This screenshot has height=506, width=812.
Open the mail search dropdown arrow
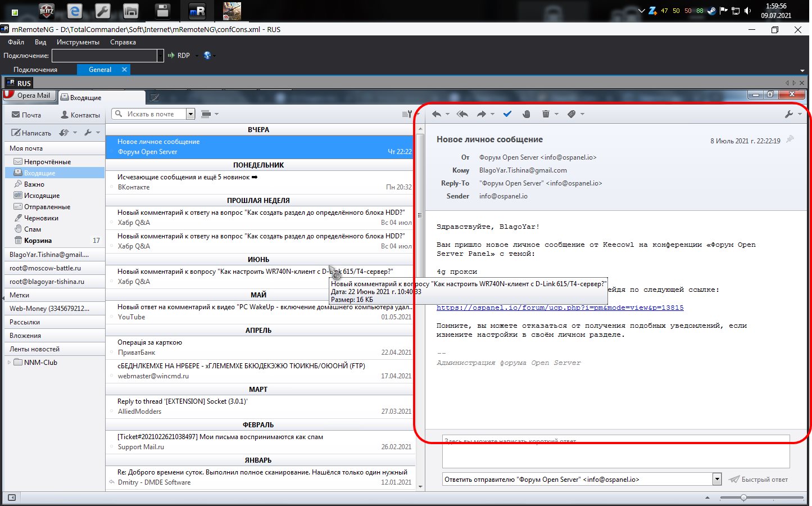tap(190, 114)
